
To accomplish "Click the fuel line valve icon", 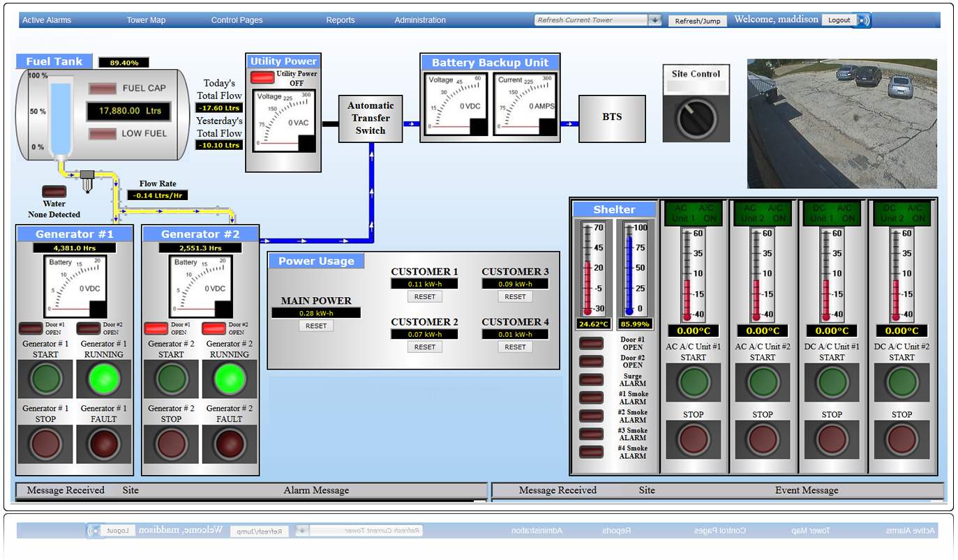I will point(87,180).
